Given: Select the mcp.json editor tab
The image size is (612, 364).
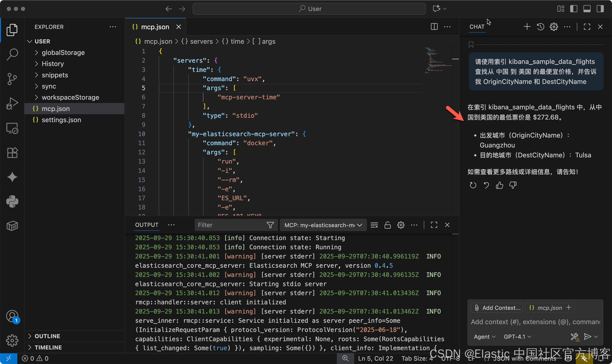Looking at the screenshot, I should pyautogui.click(x=155, y=27).
